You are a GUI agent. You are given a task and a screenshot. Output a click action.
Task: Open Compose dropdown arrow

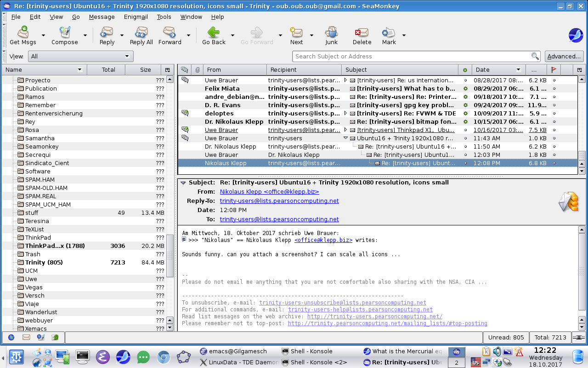point(85,35)
